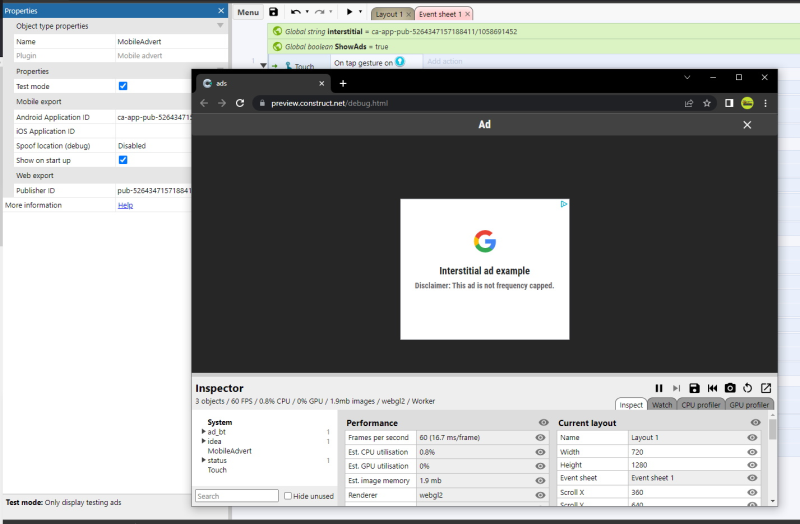Collapse event 1 with the triangle

[x=263, y=65]
